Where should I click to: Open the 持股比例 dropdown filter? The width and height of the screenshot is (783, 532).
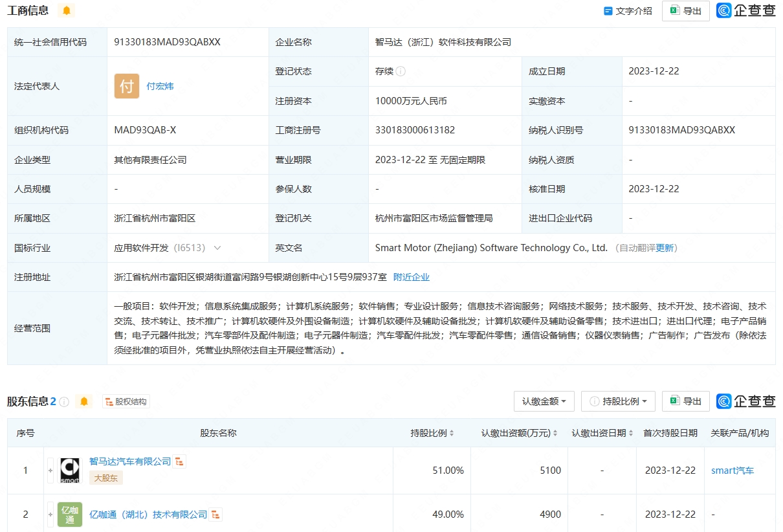click(618, 401)
